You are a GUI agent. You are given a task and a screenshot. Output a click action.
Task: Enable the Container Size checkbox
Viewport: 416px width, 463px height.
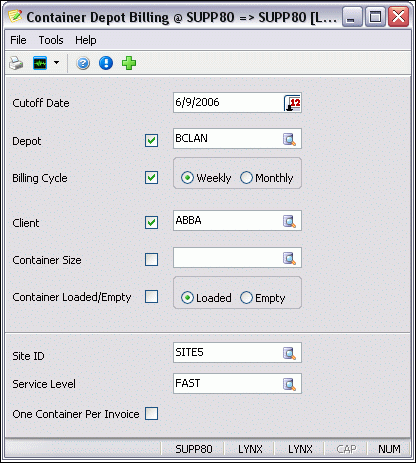point(152,259)
